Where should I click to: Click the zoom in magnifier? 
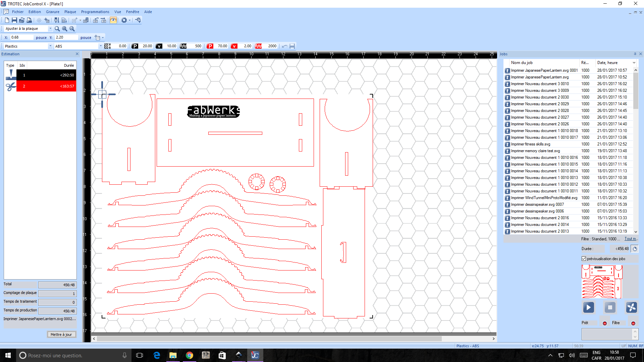pos(65,29)
